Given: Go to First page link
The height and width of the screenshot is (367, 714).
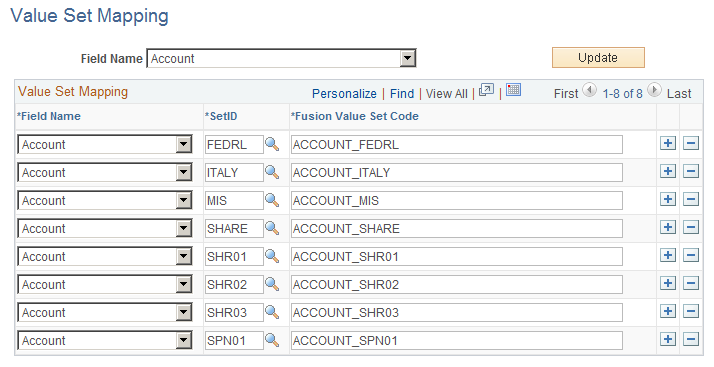Looking at the screenshot, I should (566, 94).
